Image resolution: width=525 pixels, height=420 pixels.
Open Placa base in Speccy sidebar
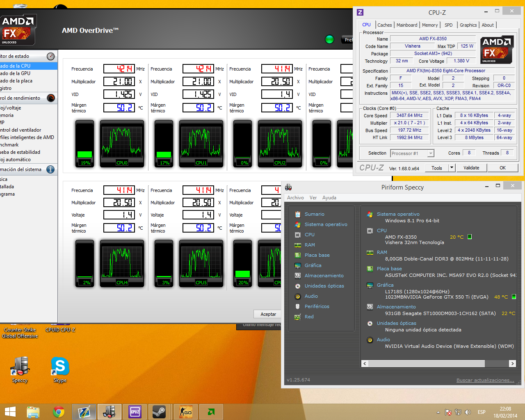pyautogui.click(x=317, y=255)
